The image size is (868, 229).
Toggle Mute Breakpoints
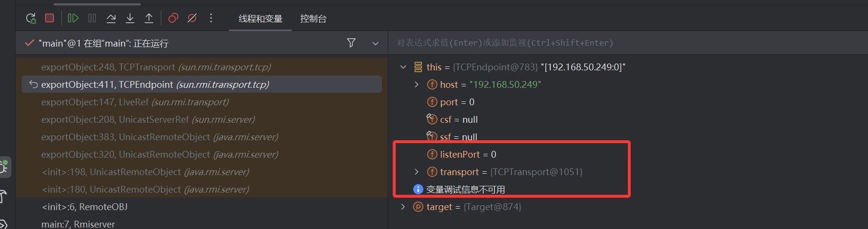pyautogui.click(x=192, y=18)
